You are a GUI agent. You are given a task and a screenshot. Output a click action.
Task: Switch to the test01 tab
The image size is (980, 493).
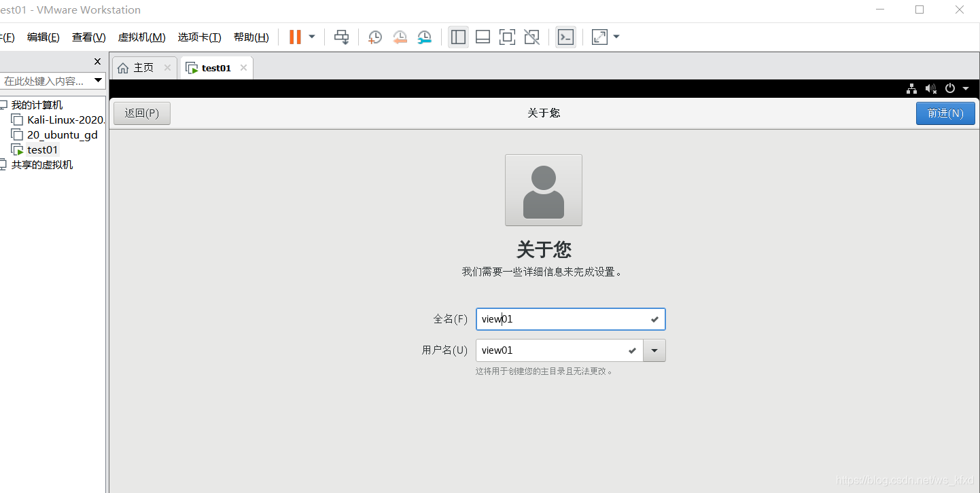point(216,68)
